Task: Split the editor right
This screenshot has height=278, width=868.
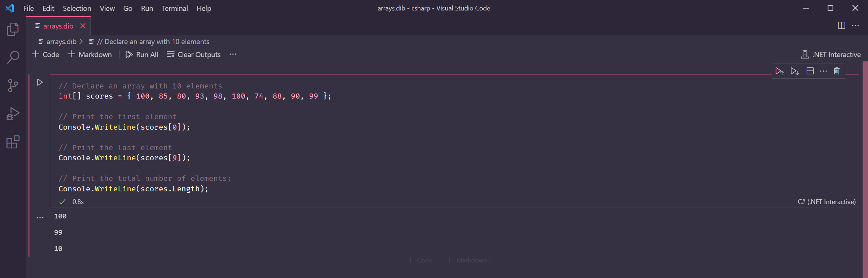Action: 841,26
